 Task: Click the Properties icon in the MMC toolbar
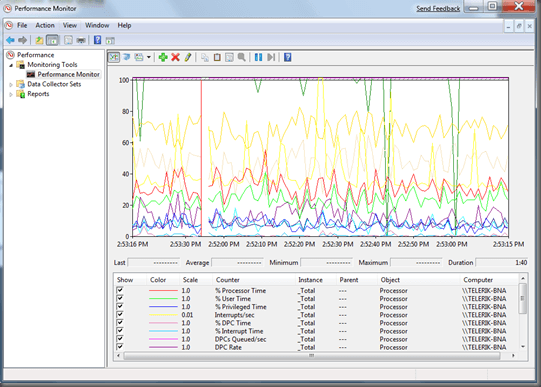point(68,40)
